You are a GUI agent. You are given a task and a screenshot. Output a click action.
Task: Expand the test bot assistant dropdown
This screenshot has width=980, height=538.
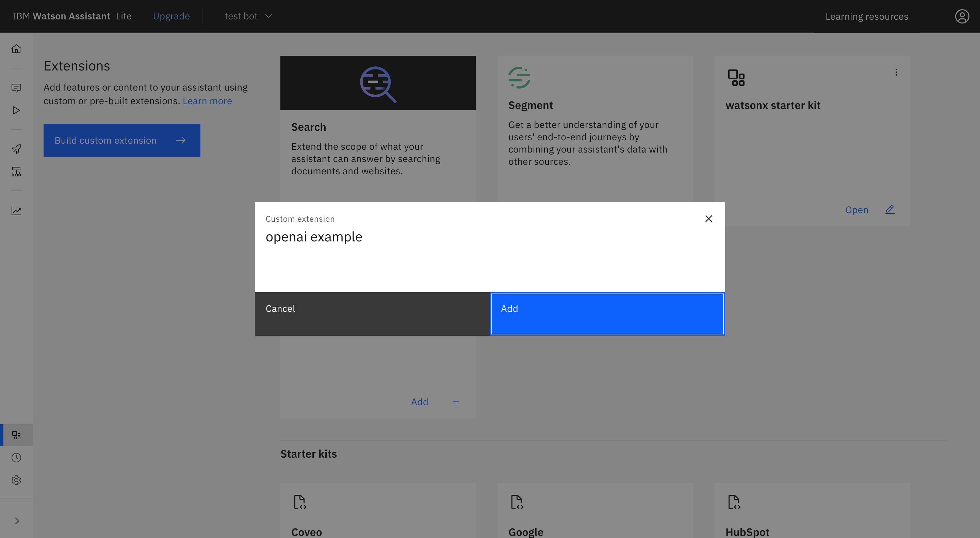click(x=248, y=16)
